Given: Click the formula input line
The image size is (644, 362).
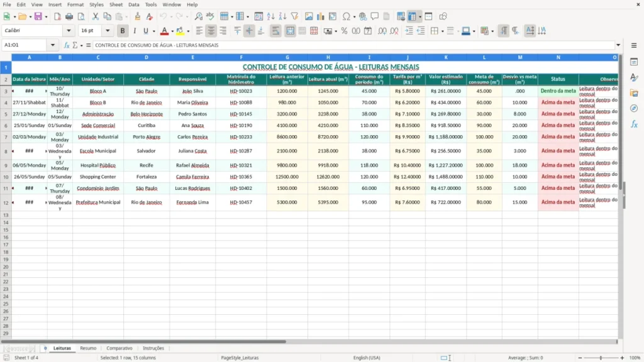Looking at the screenshot, I should coord(353,45).
